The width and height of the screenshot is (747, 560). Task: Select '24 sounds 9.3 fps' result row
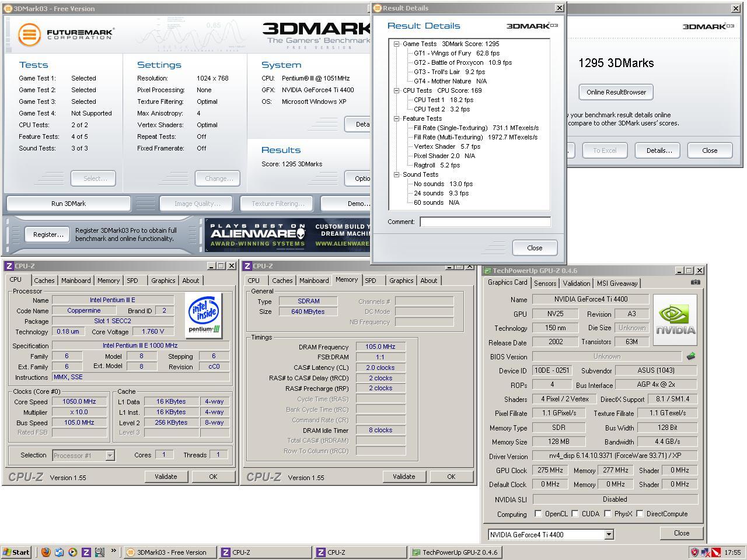point(441,193)
